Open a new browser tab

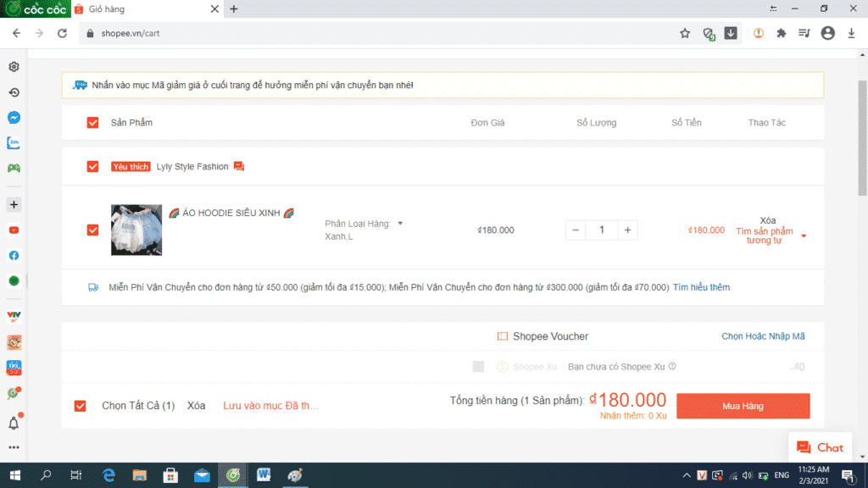coord(234,8)
